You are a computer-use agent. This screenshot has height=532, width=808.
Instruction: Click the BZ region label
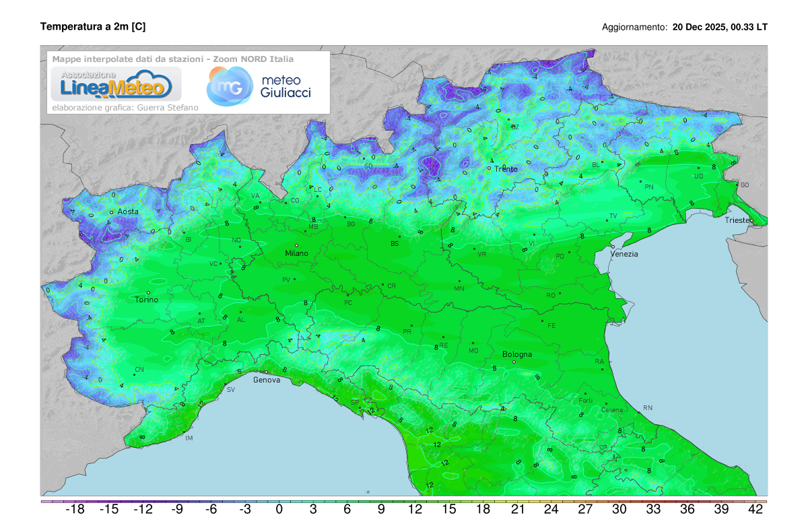point(515,127)
